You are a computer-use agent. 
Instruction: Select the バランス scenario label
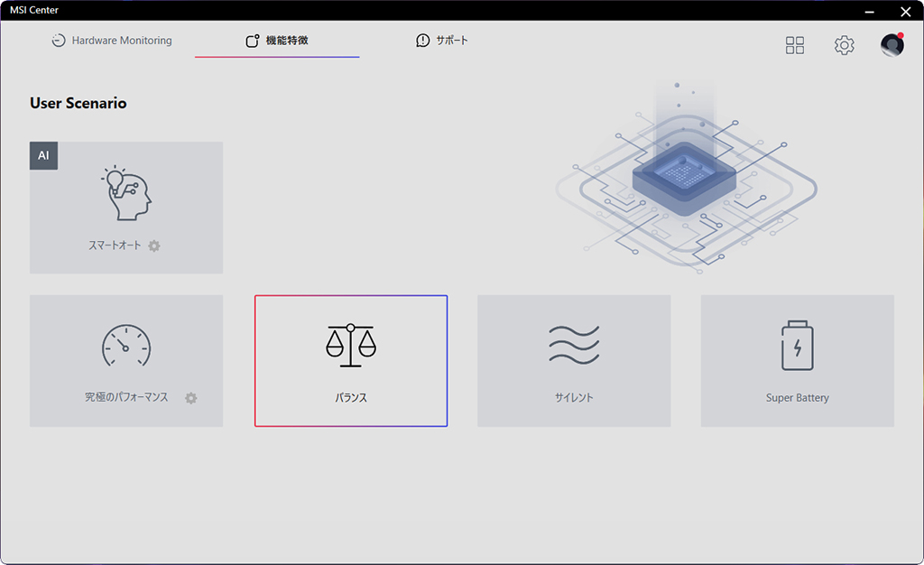[x=351, y=398]
